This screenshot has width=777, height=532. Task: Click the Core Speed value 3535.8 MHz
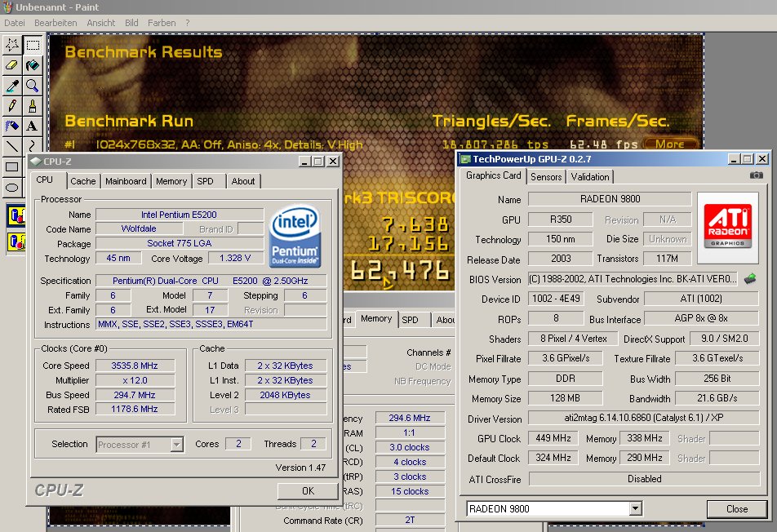135,366
